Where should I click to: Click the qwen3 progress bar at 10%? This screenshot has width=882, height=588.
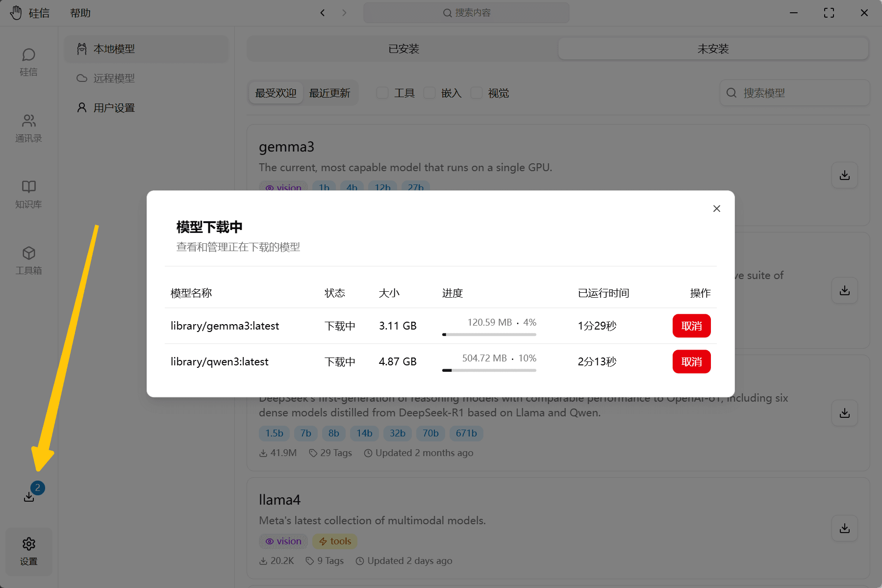click(x=489, y=370)
